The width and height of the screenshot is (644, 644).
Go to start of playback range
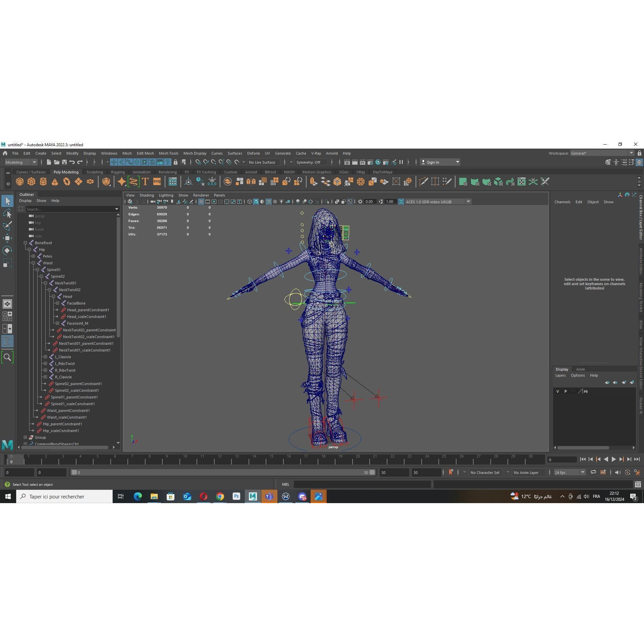(x=583, y=460)
